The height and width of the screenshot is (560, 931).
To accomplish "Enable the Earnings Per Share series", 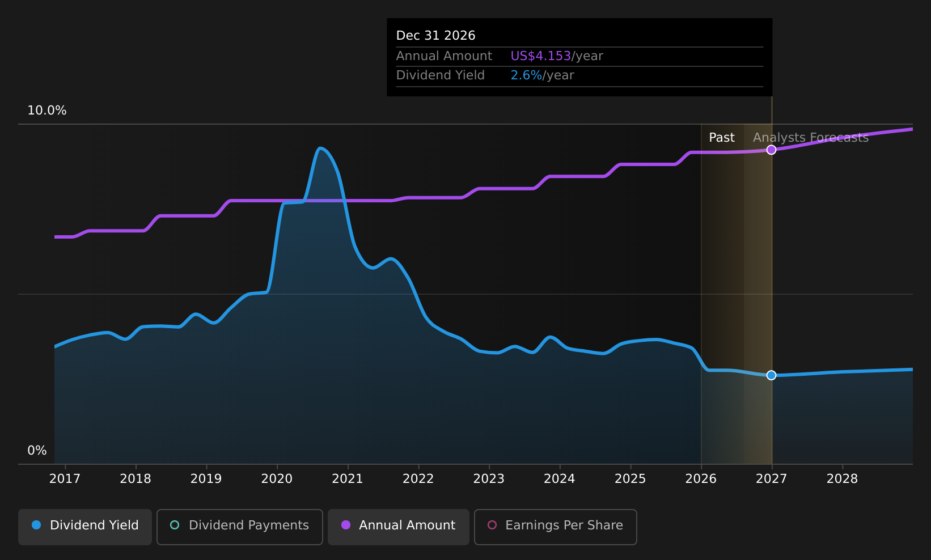I will click(556, 527).
